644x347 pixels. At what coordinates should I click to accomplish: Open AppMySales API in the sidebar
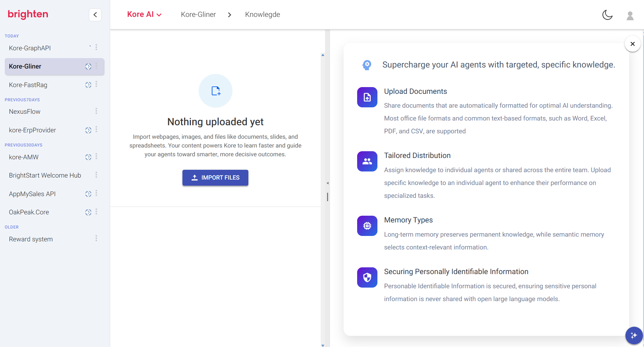pos(32,194)
